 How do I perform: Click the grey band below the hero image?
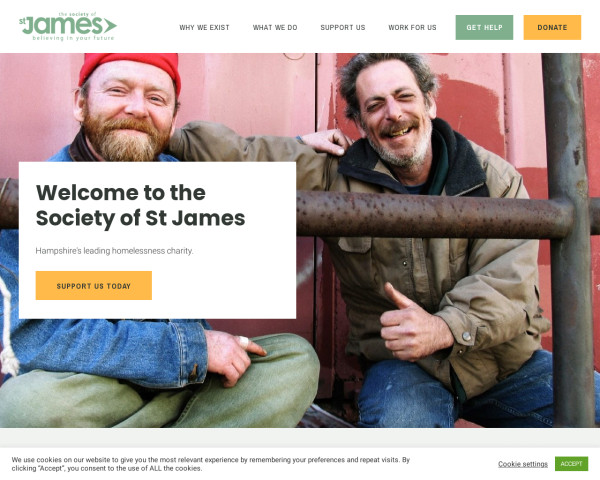click(x=300, y=438)
